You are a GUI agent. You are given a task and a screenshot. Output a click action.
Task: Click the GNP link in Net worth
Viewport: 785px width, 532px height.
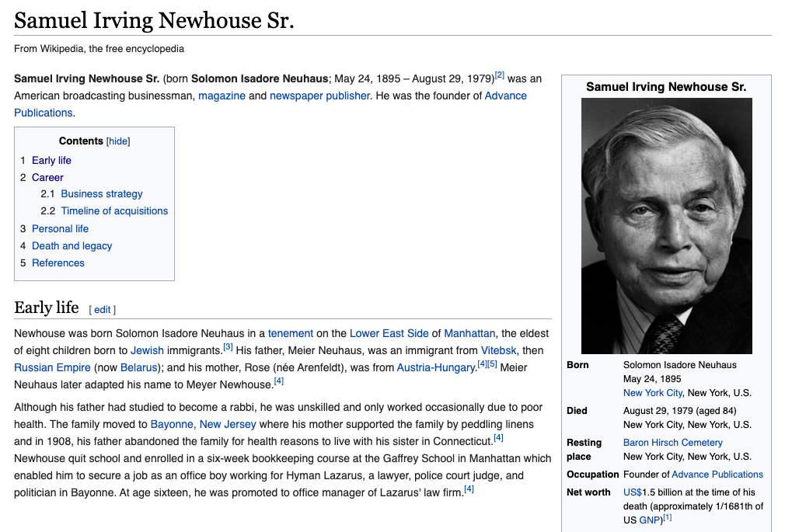click(649, 520)
